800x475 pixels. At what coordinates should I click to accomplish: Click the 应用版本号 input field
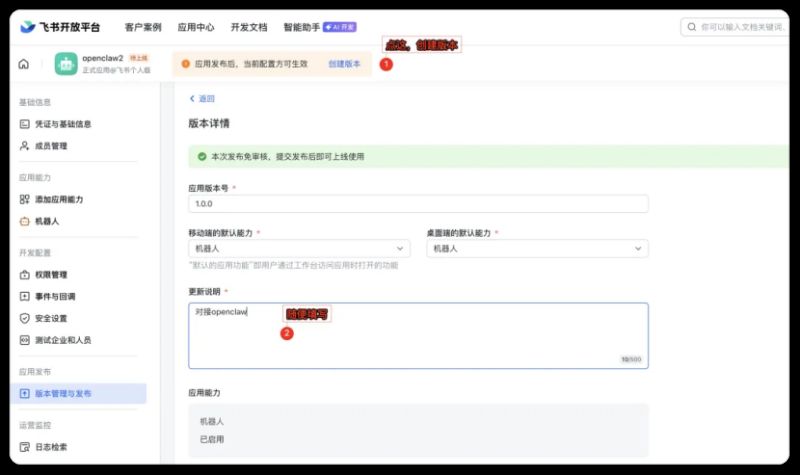tap(418, 204)
